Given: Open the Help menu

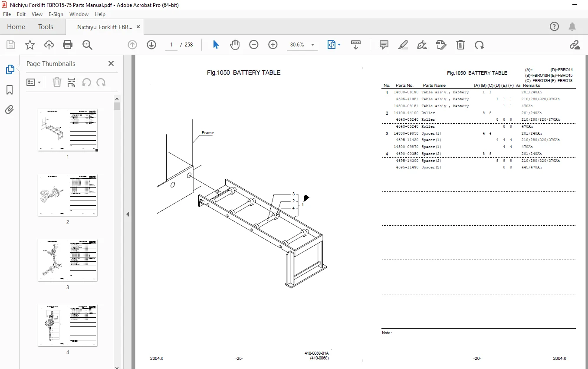Looking at the screenshot, I should [x=100, y=14].
